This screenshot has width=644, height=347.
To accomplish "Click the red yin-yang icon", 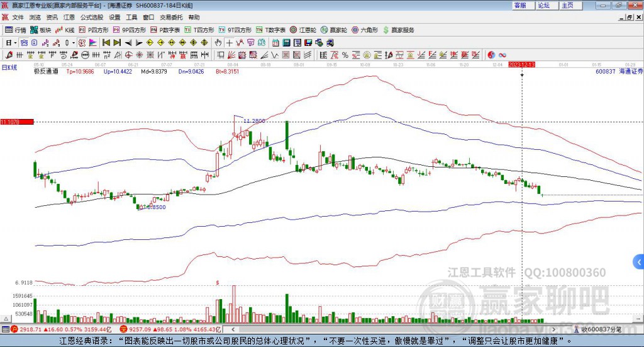I will click(491, 55).
